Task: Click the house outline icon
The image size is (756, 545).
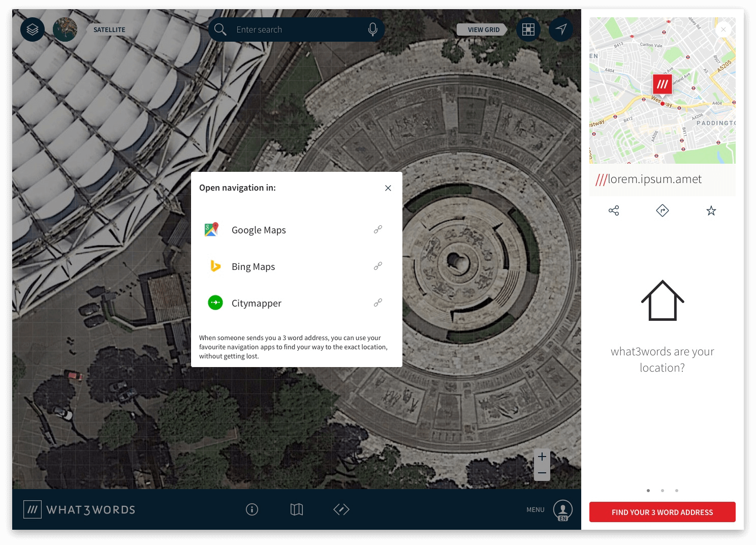Action: (663, 300)
